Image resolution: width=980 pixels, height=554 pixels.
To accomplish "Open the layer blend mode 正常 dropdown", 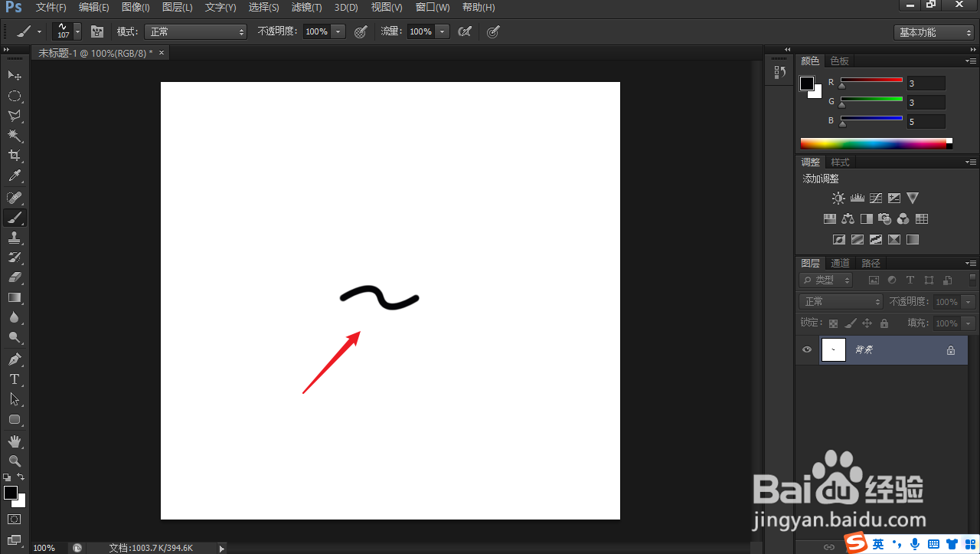I will coord(841,302).
